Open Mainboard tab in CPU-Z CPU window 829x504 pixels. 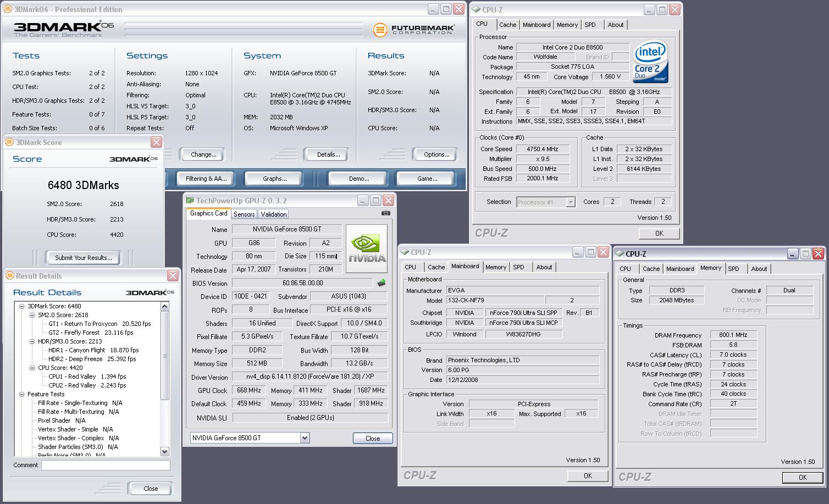[537, 25]
